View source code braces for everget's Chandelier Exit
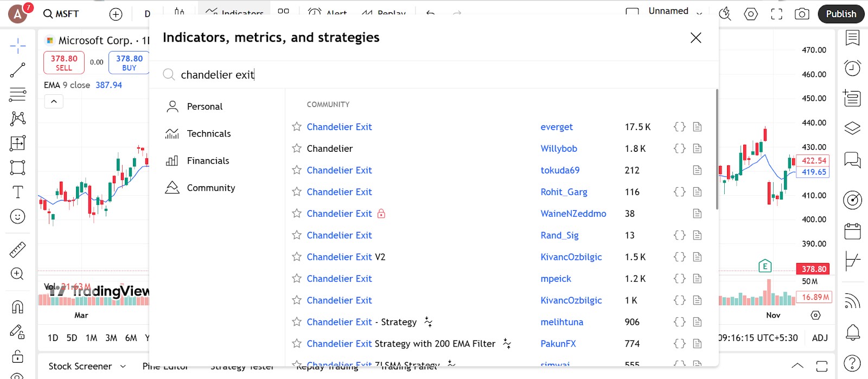The image size is (868, 379). click(x=679, y=127)
